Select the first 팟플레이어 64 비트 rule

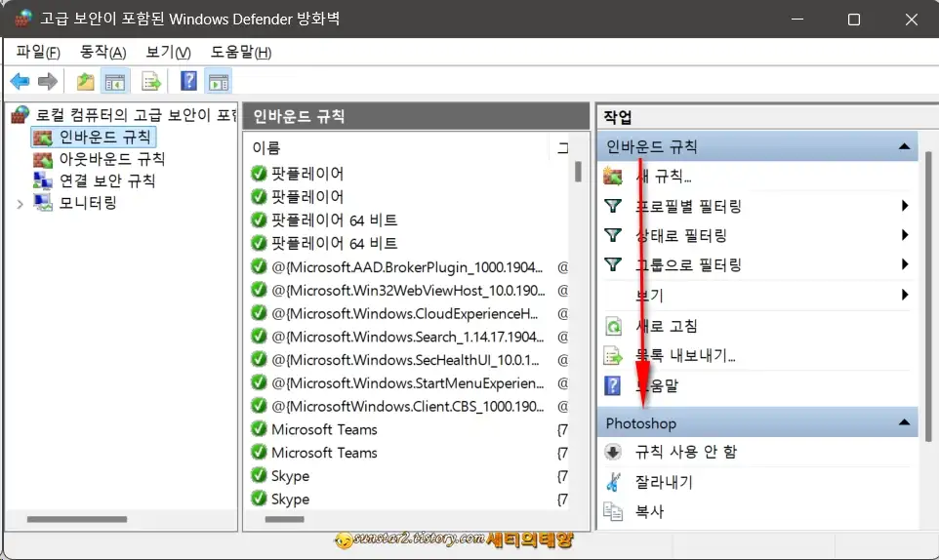(334, 220)
